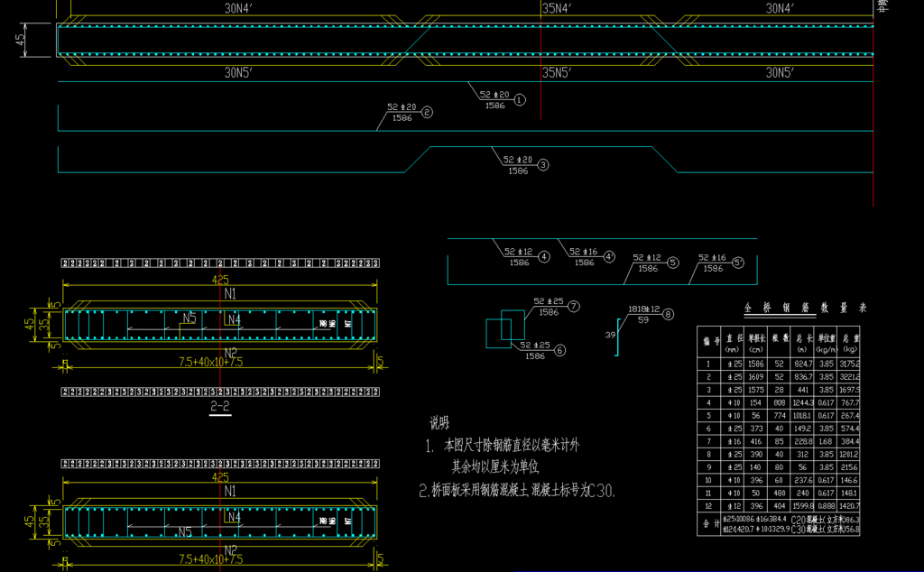Click the 合计 totals row label in table
The image size is (924, 572).
(708, 524)
